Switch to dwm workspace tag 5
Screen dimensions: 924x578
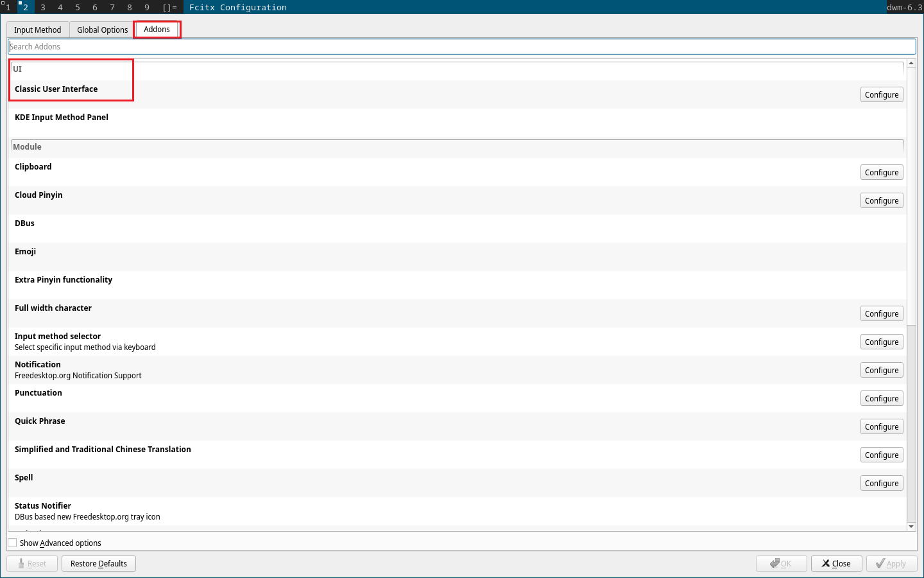coord(78,7)
